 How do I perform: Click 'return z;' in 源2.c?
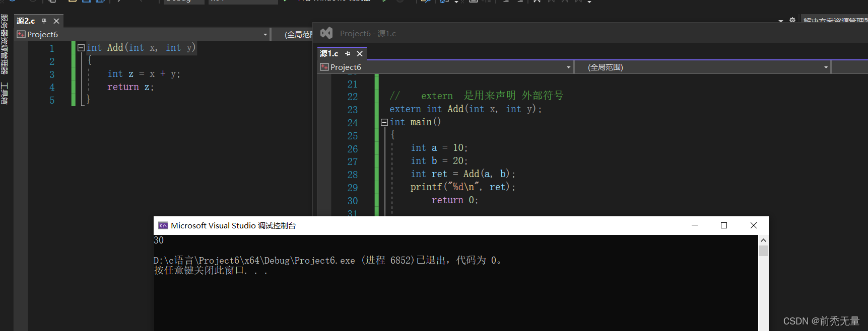pos(130,87)
